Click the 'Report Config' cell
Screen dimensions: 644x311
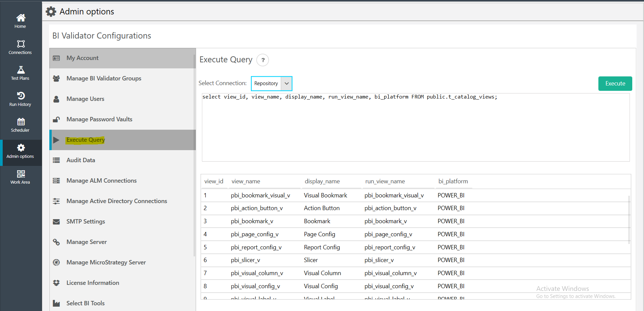(x=322, y=247)
